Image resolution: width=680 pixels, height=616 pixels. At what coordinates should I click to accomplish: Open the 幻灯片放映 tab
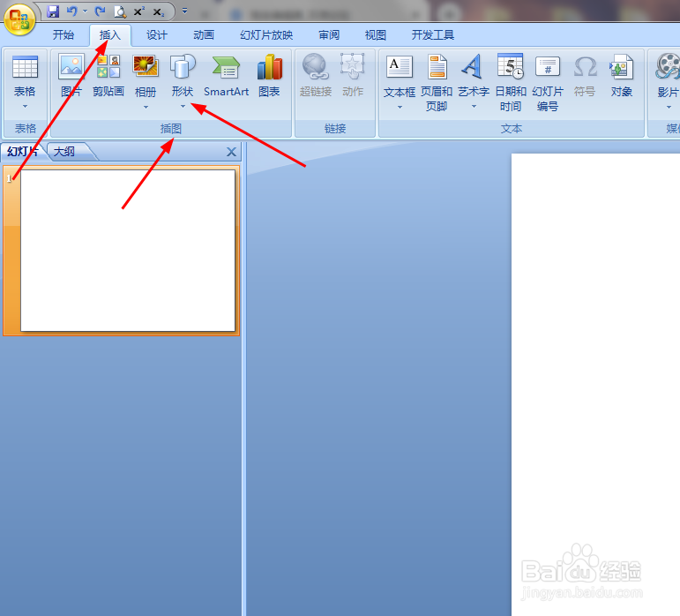pos(266,34)
